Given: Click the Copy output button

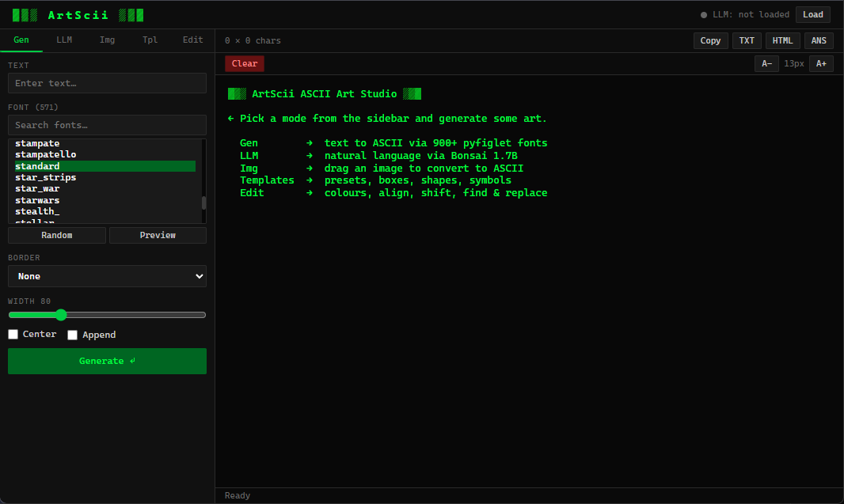Looking at the screenshot, I should click(x=710, y=41).
